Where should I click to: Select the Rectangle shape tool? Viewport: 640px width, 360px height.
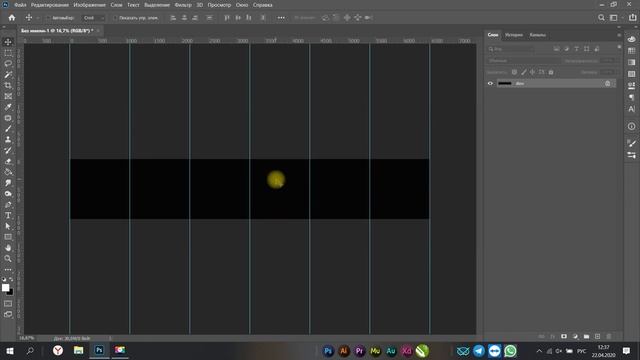coord(8,237)
